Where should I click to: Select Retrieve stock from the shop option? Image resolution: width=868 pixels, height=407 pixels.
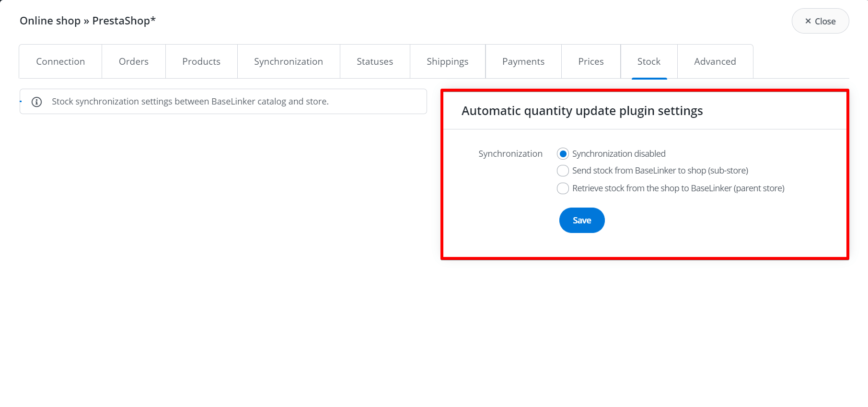563,188
